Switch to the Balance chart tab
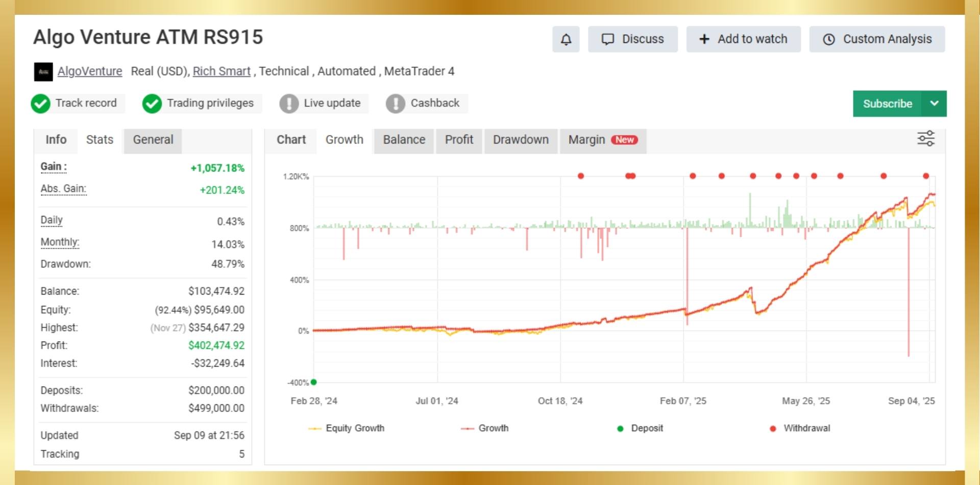The width and height of the screenshot is (980, 485). 404,140
